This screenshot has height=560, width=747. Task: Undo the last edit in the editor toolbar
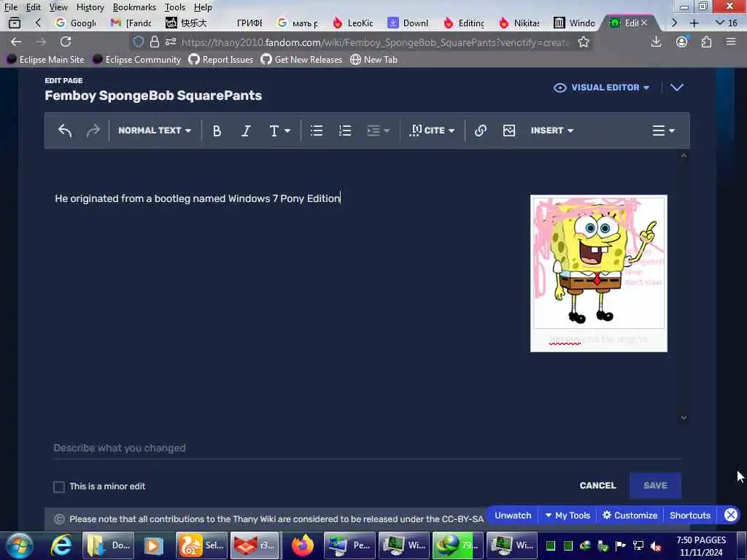(65, 131)
